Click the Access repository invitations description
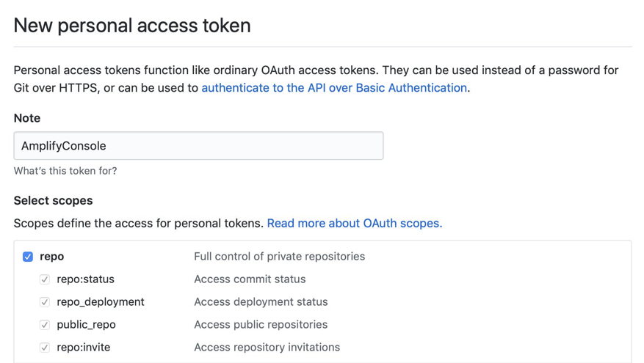The width and height of the screenshot is (644, 363). click(267, 348)
